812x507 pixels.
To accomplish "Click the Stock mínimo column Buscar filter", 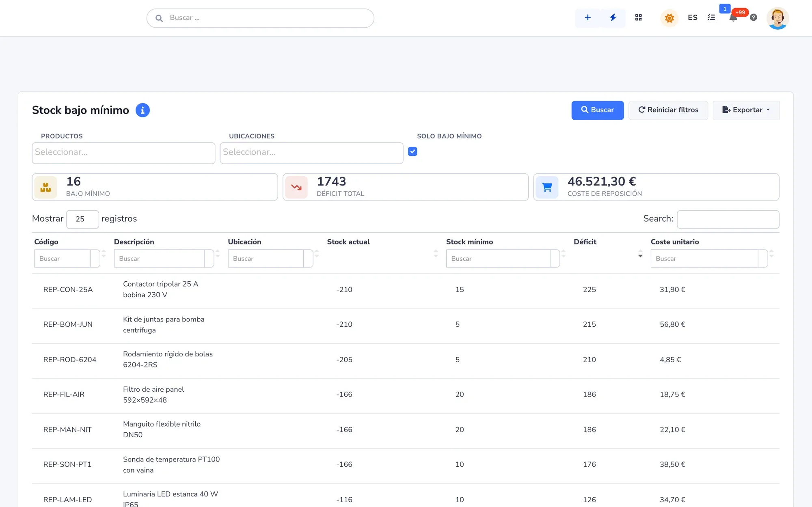I will 503,259.
